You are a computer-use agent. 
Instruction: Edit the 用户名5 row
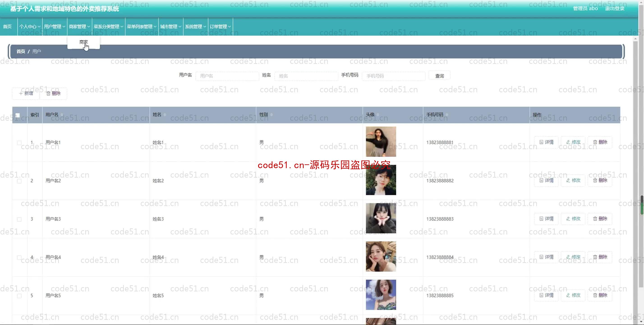573,295
